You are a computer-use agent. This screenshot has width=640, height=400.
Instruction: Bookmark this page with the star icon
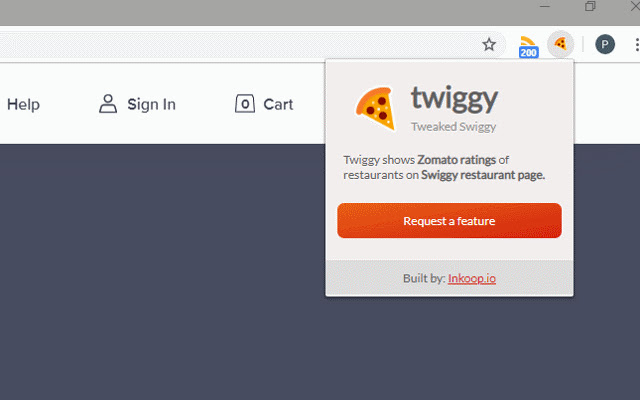click(x=489, y=44)
